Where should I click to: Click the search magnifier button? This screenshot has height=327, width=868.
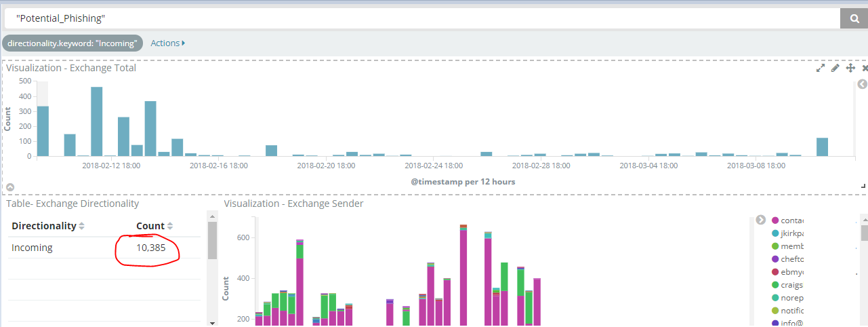pos(854,18)
